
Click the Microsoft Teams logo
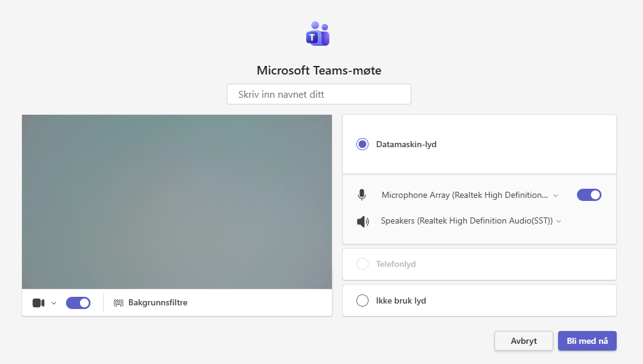pos(318,34)
